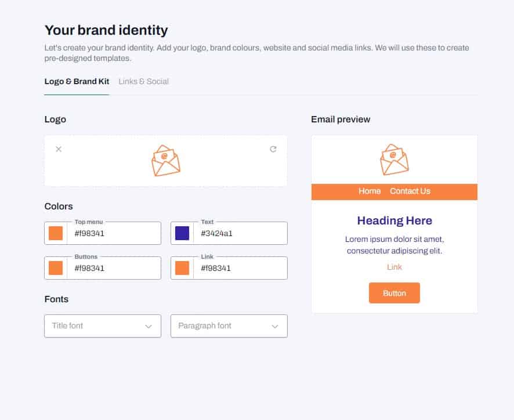Open the Top menu color swatch
Screen dimensions: 514x420
coord(56,233)
